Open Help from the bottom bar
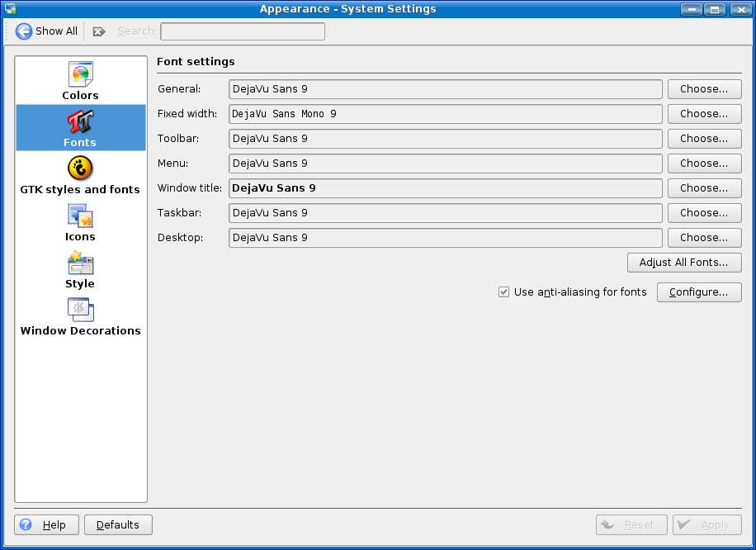 [x=46, y=525]
